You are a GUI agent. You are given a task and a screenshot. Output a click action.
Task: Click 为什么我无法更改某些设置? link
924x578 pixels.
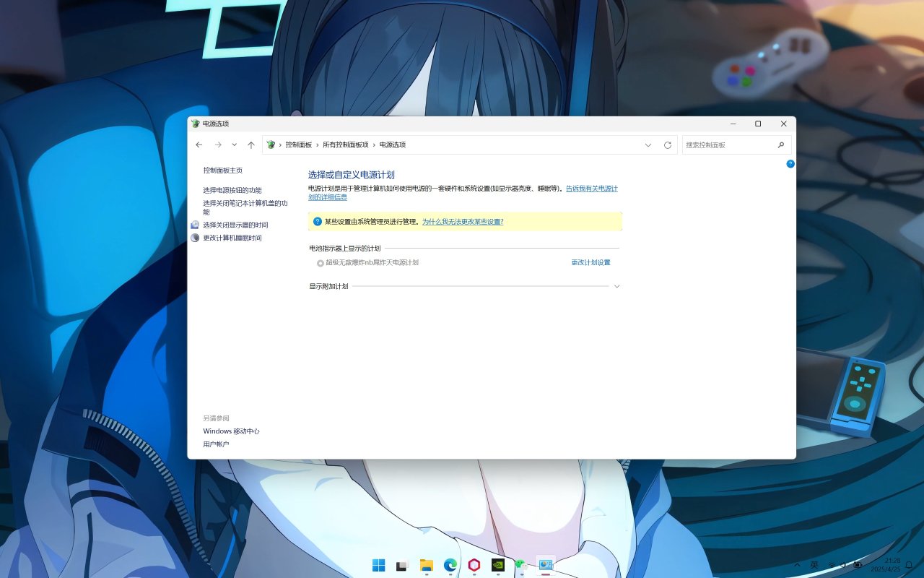pyautogui.click(x=463, y=222)
